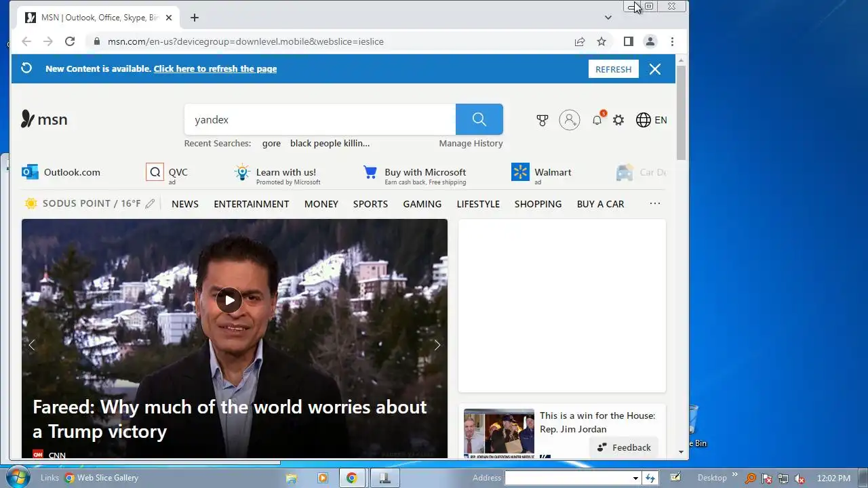Click the scrollbar down arrow
The image size is (868, 488).
(682, 451)
